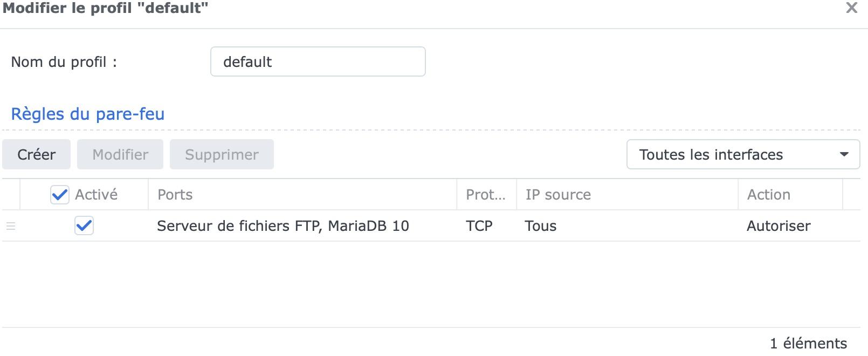The height and width of the screenshot is (356, 868).
Task: Click the 1 éléments count label
Action: click(x=808, y=344)
